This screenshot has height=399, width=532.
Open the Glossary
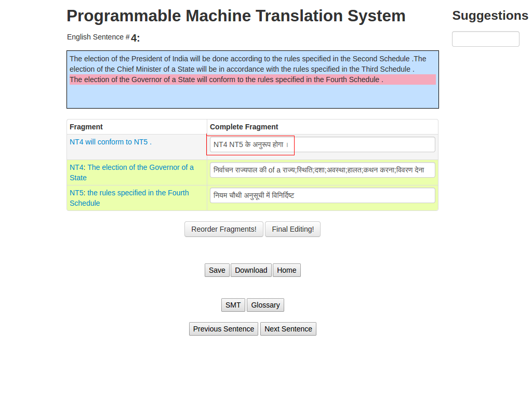pos(265,305)
